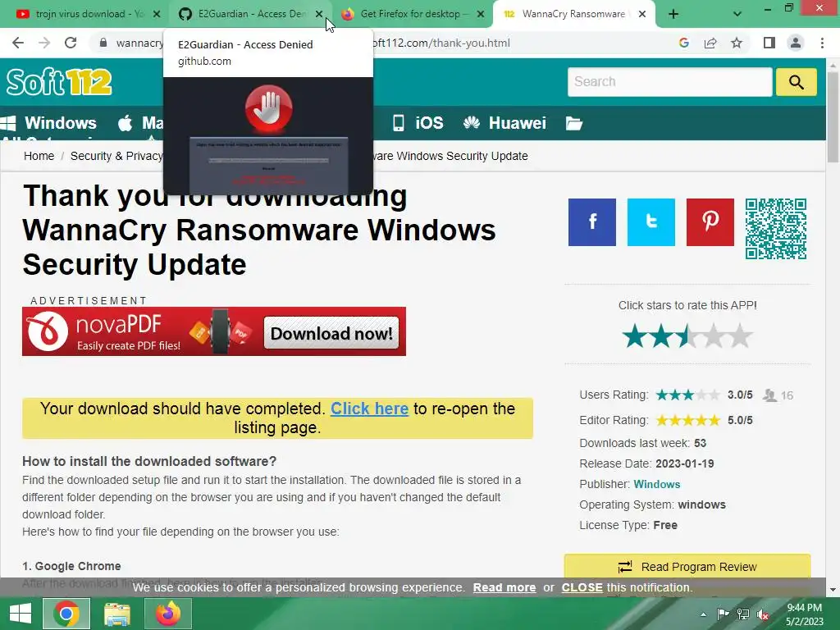Reload the current page
The image size is (840, 630).
tap(71, 43)
